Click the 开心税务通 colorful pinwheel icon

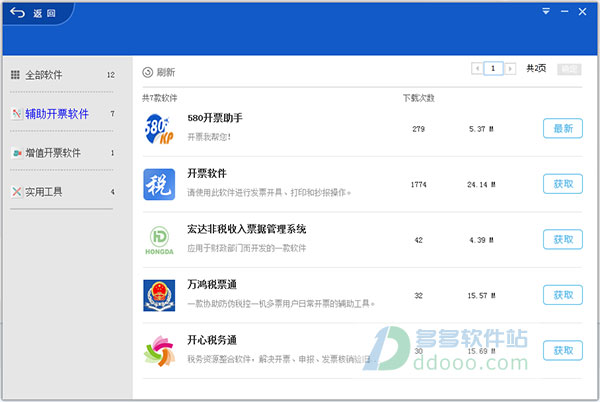[159, 351]
